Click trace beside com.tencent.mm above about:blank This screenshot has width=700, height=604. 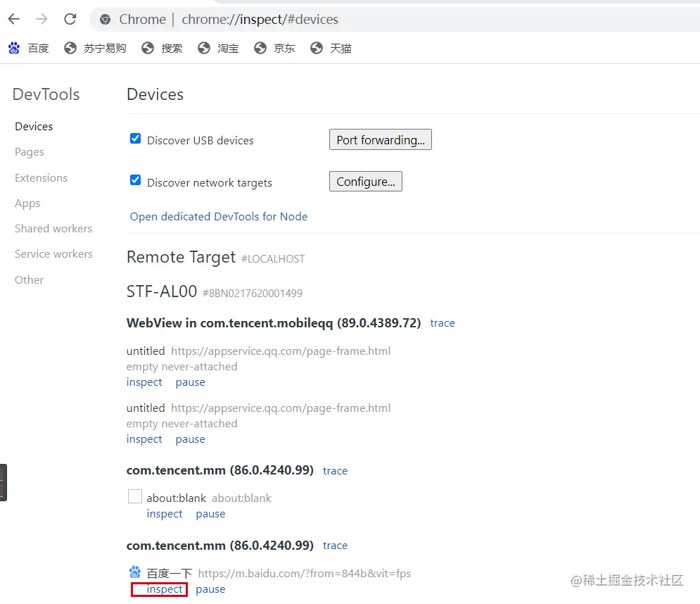click(x=335, y=471)
